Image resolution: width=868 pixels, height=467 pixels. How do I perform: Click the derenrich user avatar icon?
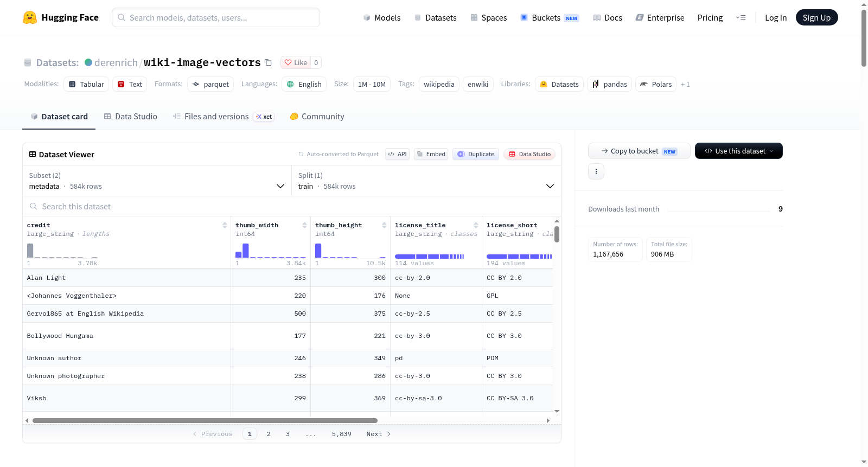pyautogui.click(x=88, y=62)
